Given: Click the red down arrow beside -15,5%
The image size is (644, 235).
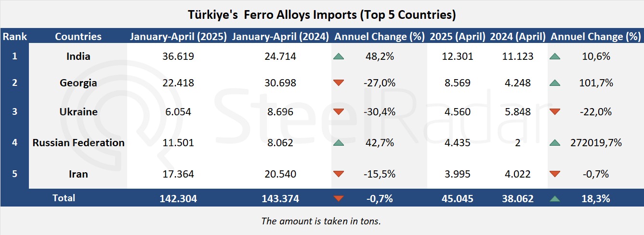Looking at the screenshot, I should [339, 174].
